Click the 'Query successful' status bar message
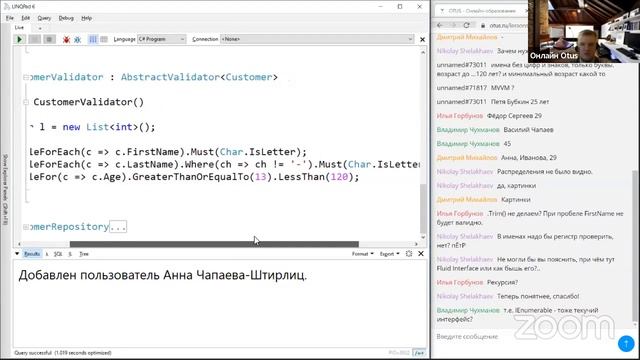The height and width of the screenshot is (360, 640). 62,353
